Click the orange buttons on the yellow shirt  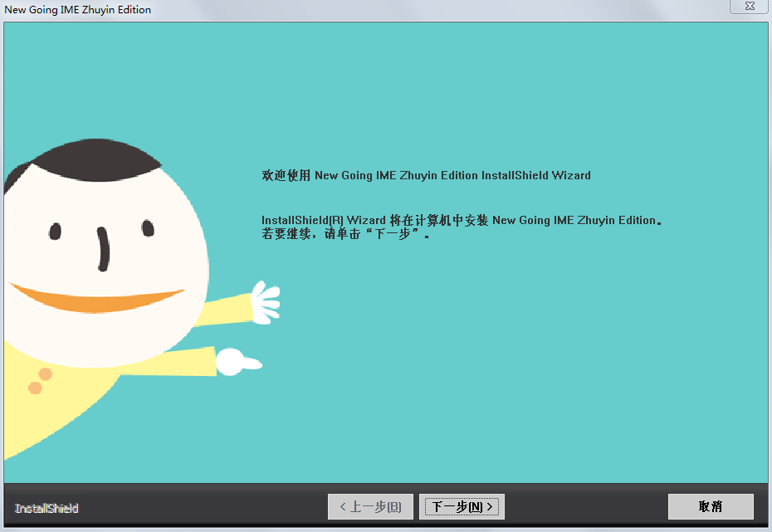coord(40,381)
